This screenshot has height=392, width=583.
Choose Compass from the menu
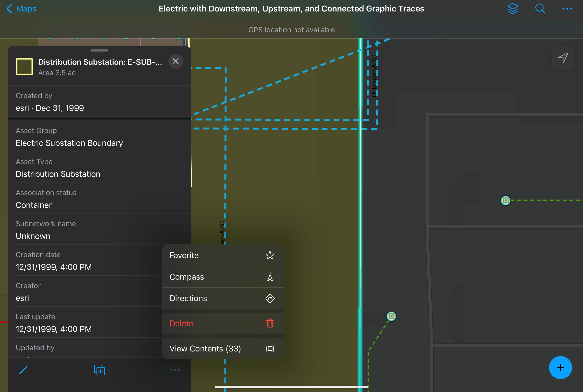point(187,277)
